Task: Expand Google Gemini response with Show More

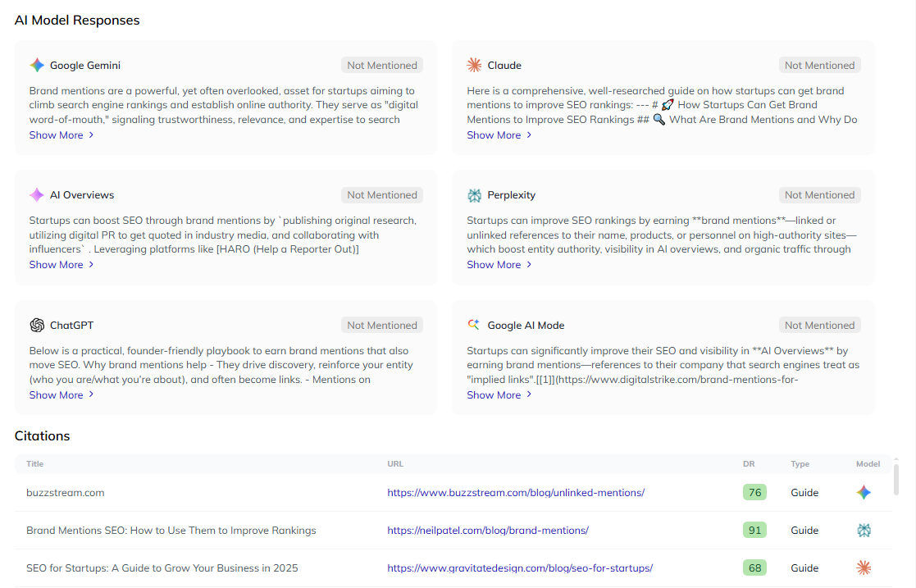Action: (62, 135)
